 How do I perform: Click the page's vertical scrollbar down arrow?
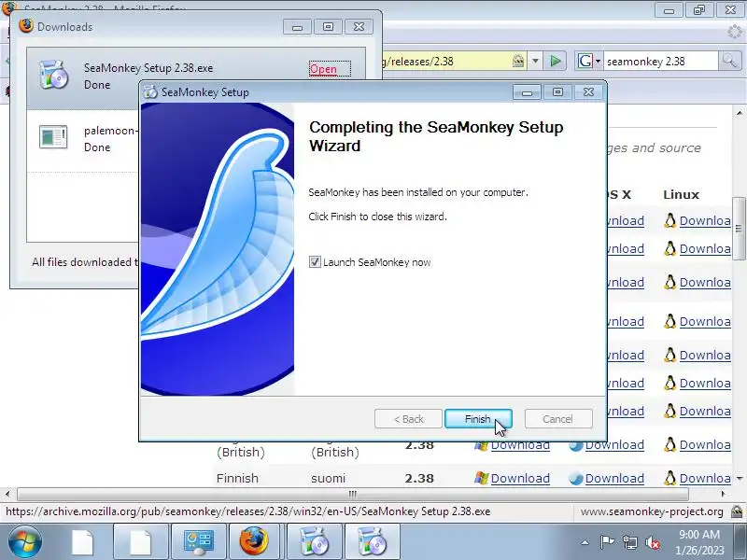click(740, 478)
